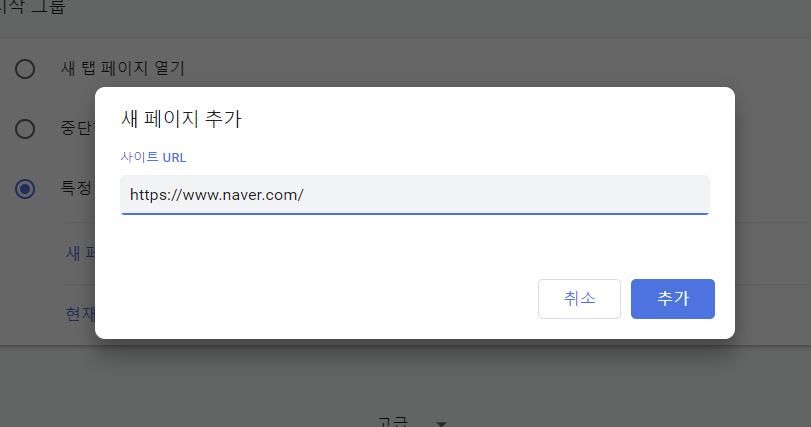
Task: Click the 새 페이지 추가 dialog title
Action: click(x=181, y=119)
